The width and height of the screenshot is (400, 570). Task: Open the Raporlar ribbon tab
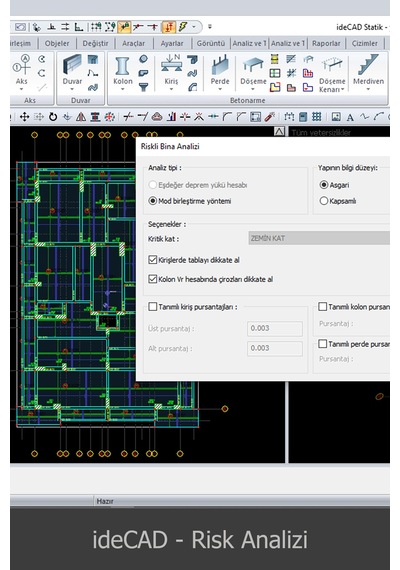coord(326,43)
